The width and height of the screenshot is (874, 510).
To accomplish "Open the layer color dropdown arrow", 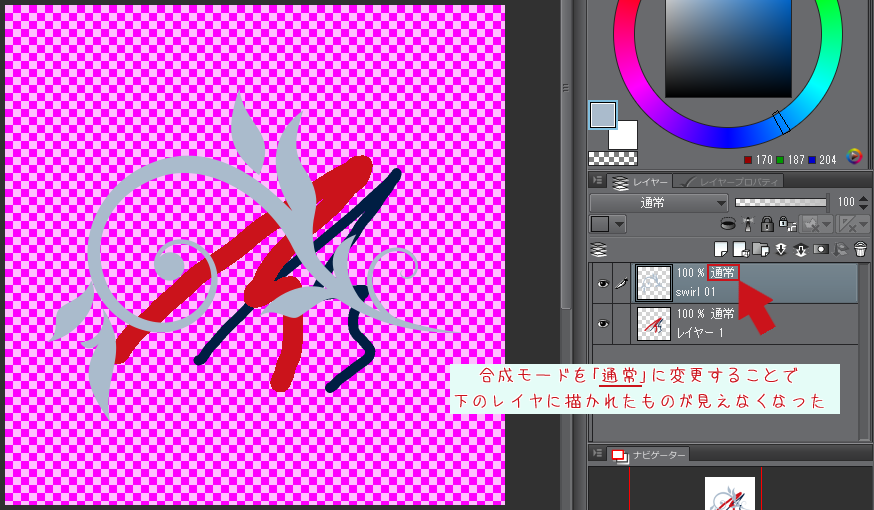I will 620,224.
